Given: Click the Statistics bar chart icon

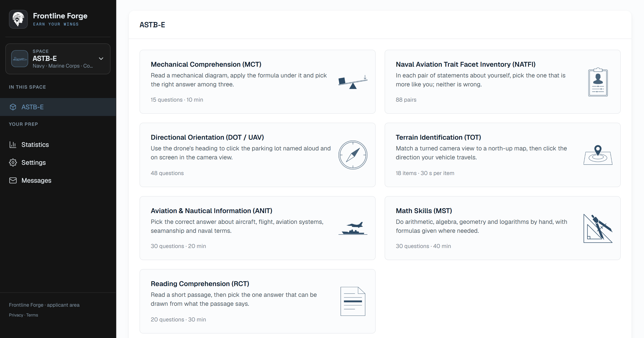Looking at the screenshot, I should (13, 145).
